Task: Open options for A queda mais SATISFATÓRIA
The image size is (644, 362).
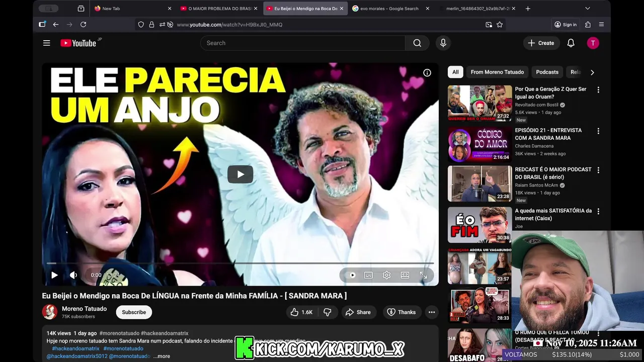Action: click(598, 212)
